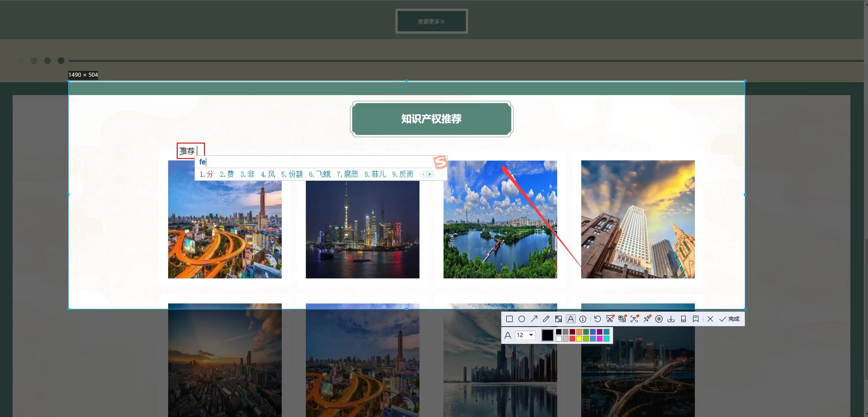Save the screenshot to file
Image resolution: width=868 pixels, height=417 pixels.
click(671, 319)
